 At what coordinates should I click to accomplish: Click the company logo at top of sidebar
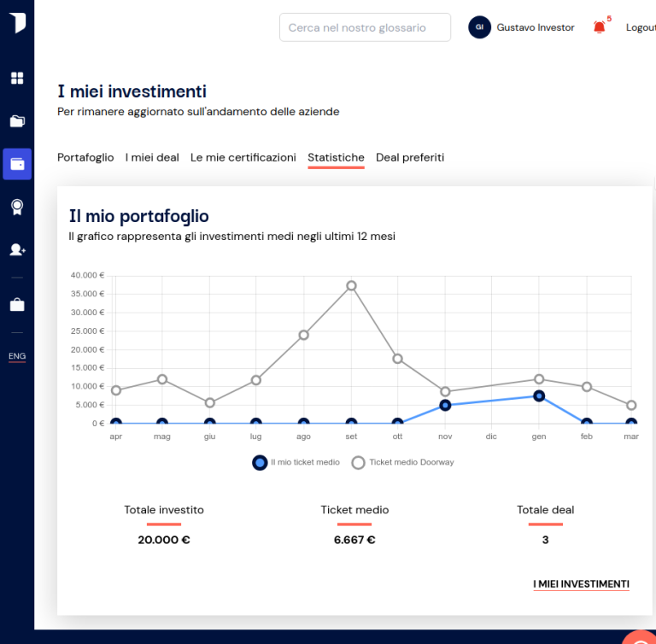(x=17, y=22)
